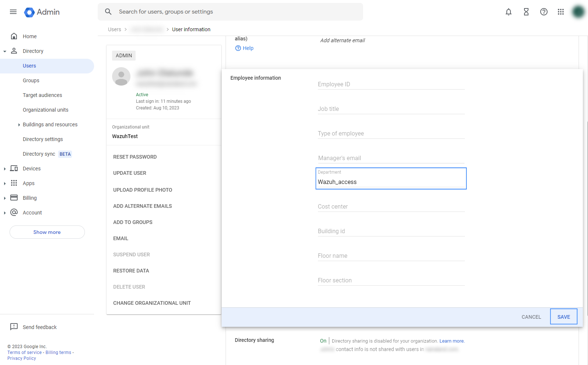Choose RESET PASSWORD action
Viewport: 588px width, 365px height.
135,157
